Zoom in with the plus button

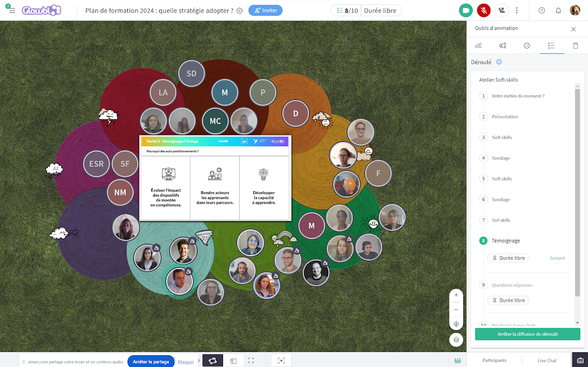click(456, 295)
